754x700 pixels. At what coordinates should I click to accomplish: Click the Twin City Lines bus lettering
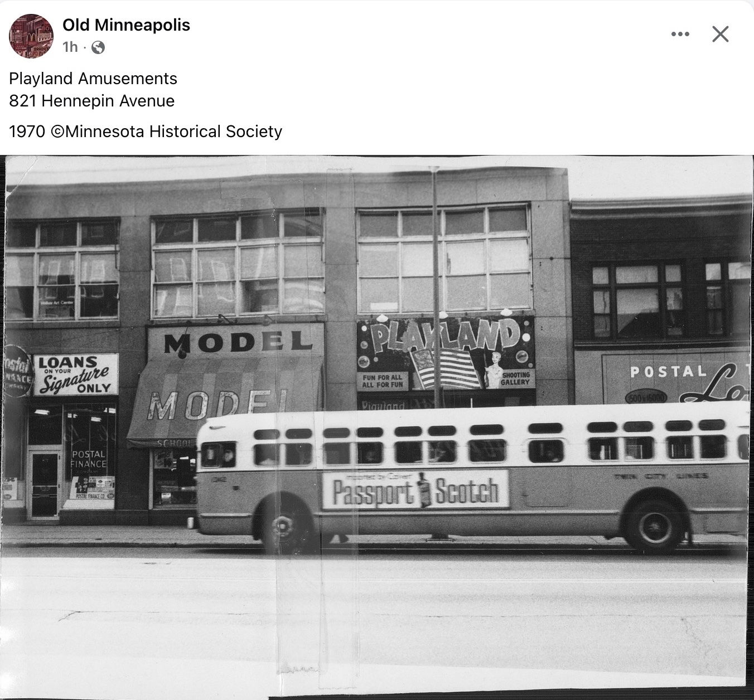click(x=661, y=476)
